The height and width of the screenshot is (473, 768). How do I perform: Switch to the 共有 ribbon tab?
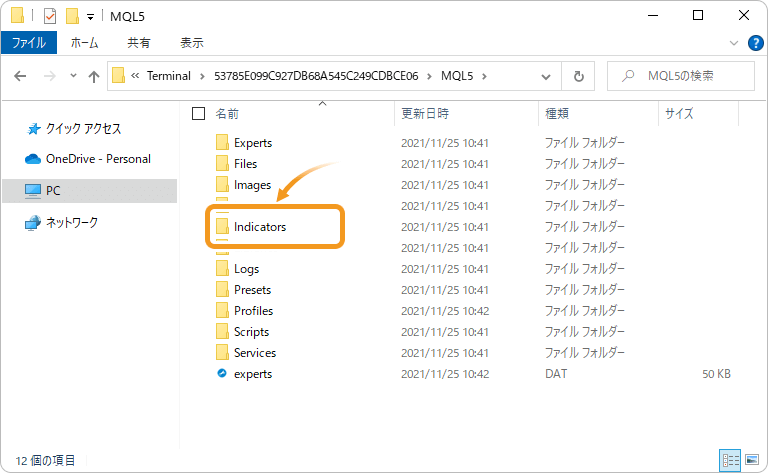(x=139, y=43)
